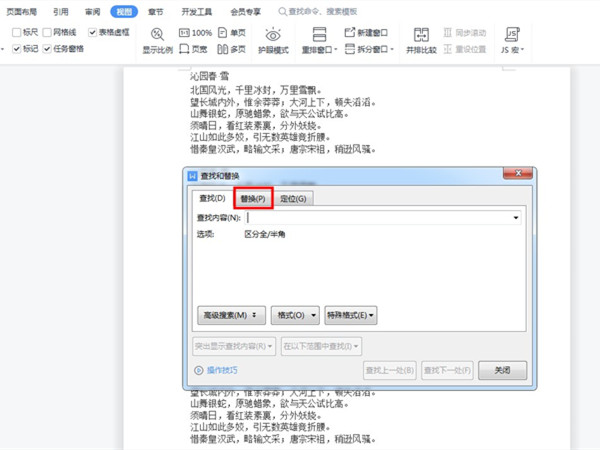Click 并排比较 side-by-side compare
The image size is (600, 450).
coord(421,40)
